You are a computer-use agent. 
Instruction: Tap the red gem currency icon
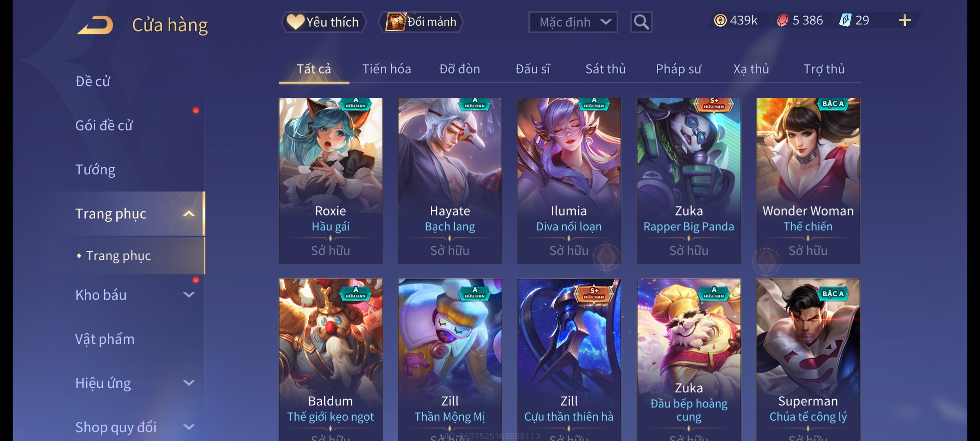(782, 20)
